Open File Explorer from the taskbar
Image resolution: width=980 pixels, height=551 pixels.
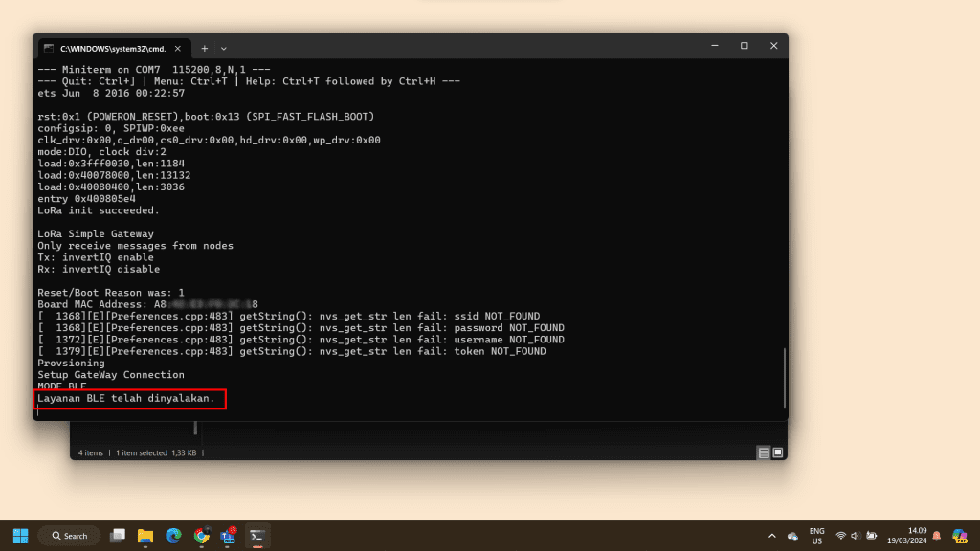click(145, 536)
